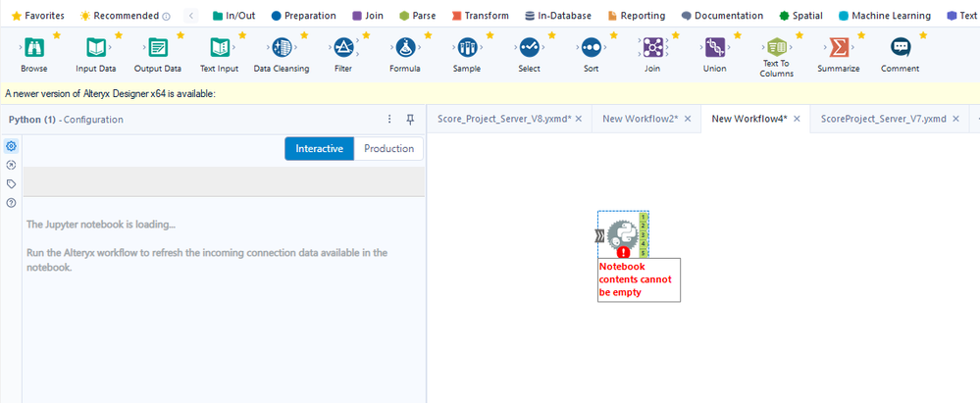Open the Favorites tool category
Screen dimensions: 980x403
tap(38, 16)
